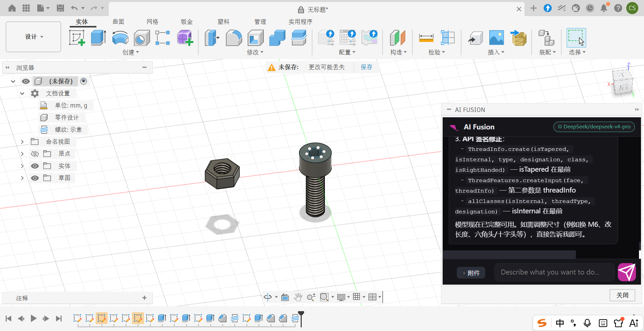
Task: Click the 关闭 button
Action: 623,295
